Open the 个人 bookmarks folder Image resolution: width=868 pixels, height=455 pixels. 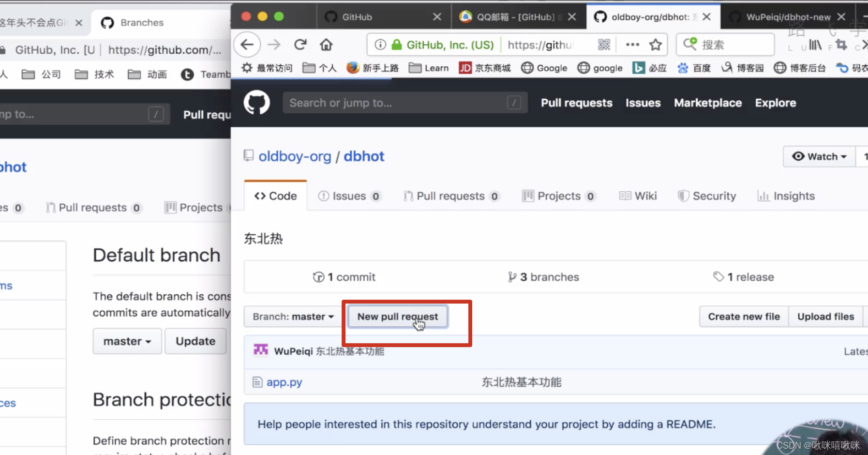click(x=319, y=68)
